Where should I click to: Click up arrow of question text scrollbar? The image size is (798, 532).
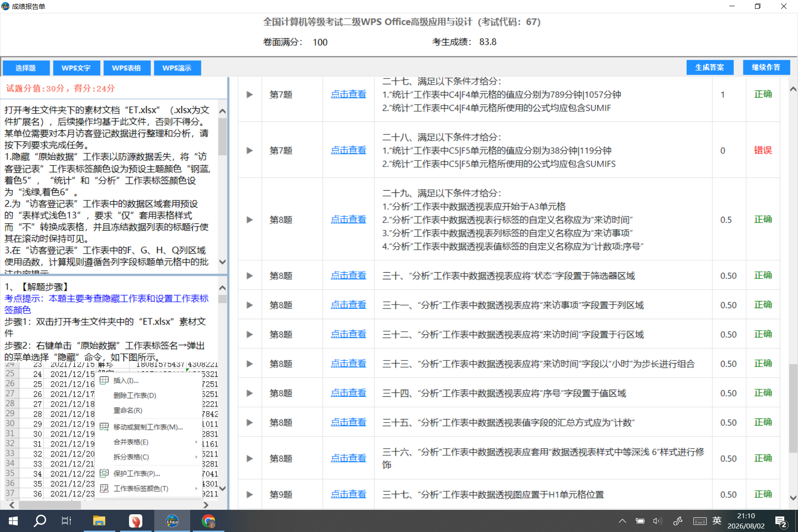click(223, 111)
